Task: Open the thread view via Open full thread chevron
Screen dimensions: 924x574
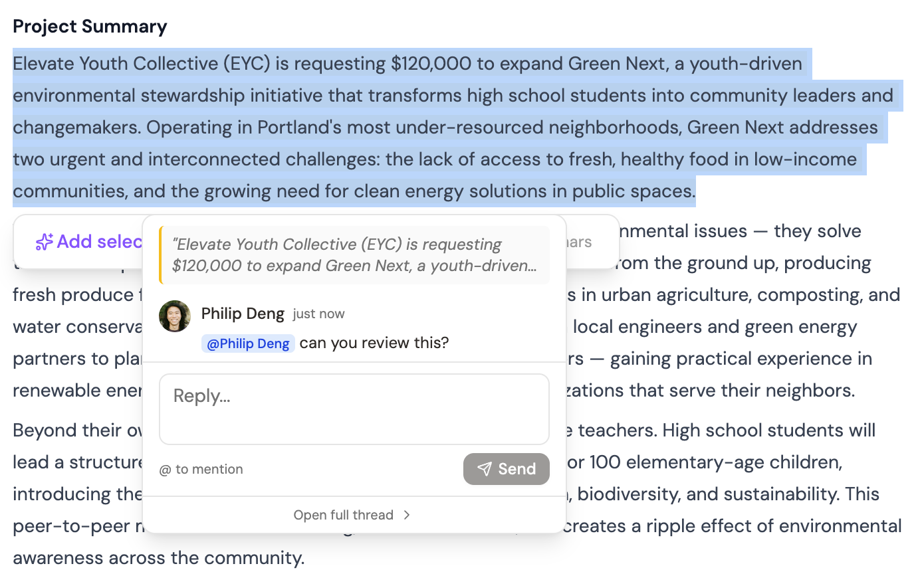Action: point(407,515)
